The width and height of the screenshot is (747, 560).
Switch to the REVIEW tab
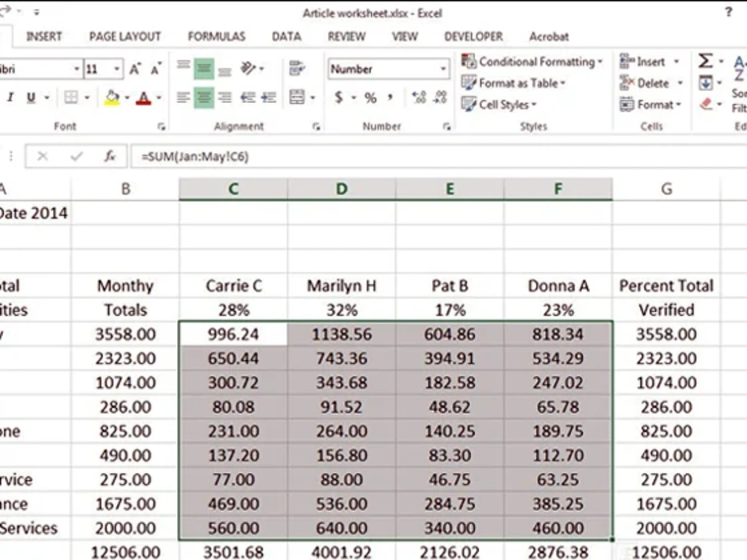coord(347,37)
